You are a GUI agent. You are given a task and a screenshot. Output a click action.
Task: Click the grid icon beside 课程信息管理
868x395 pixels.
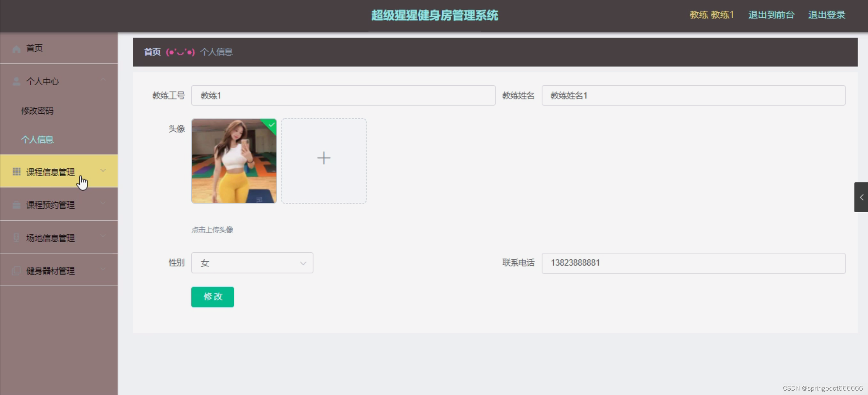point(16,172)
